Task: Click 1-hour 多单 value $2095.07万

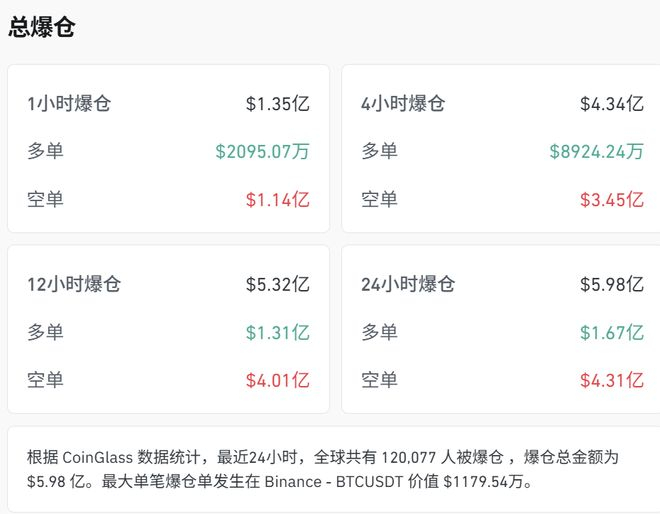Action: [x=263, y=152]
